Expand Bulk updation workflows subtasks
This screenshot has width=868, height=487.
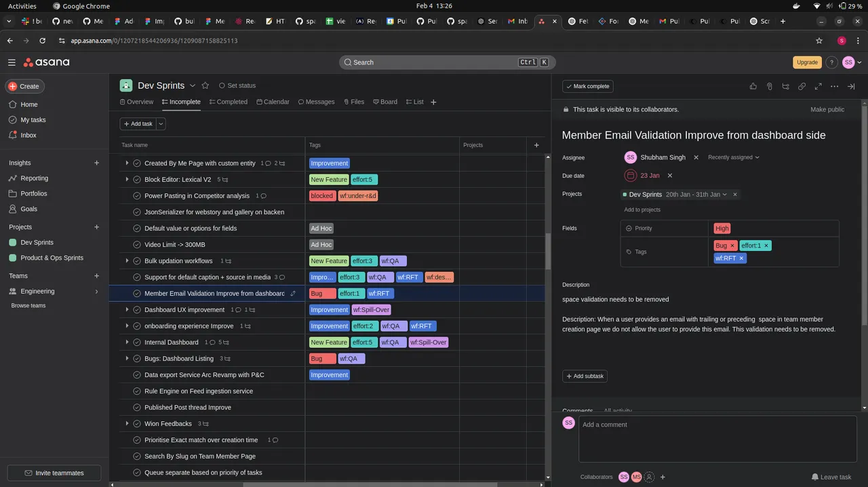(127, 261)
